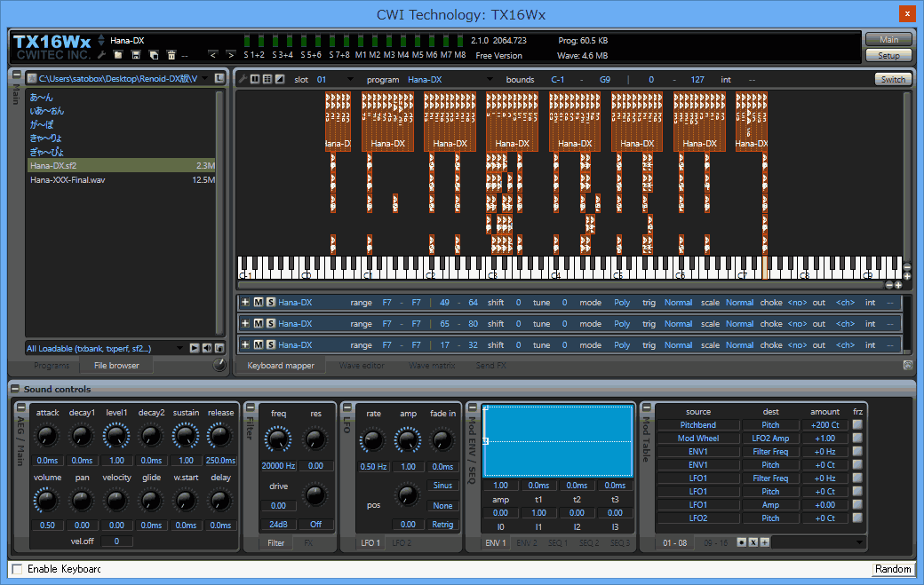This screenshot has width=924, height=585.
Task: Click the auto-load icon beside speaker
Action: [219, 348]
